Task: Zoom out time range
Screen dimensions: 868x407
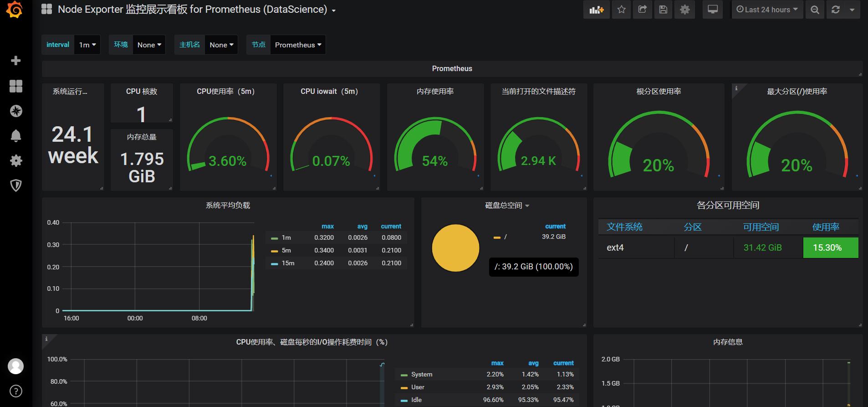Action: [815, 10]
